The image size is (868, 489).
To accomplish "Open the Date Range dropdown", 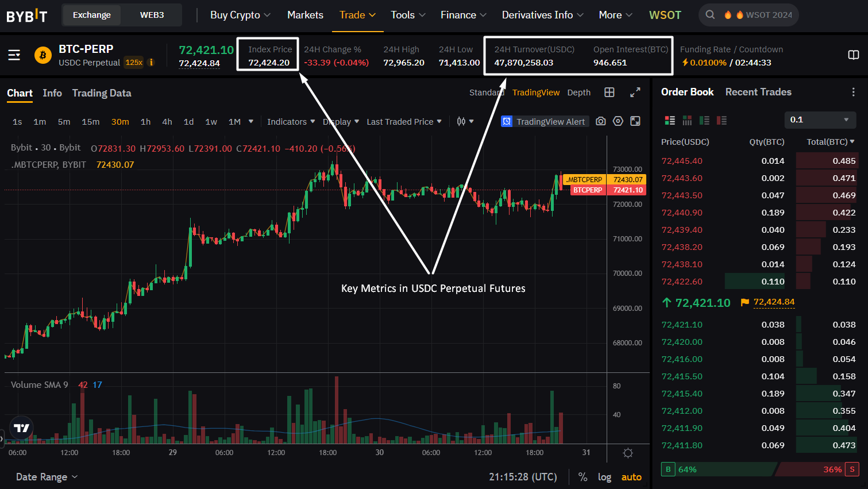I will pos(47,477).
